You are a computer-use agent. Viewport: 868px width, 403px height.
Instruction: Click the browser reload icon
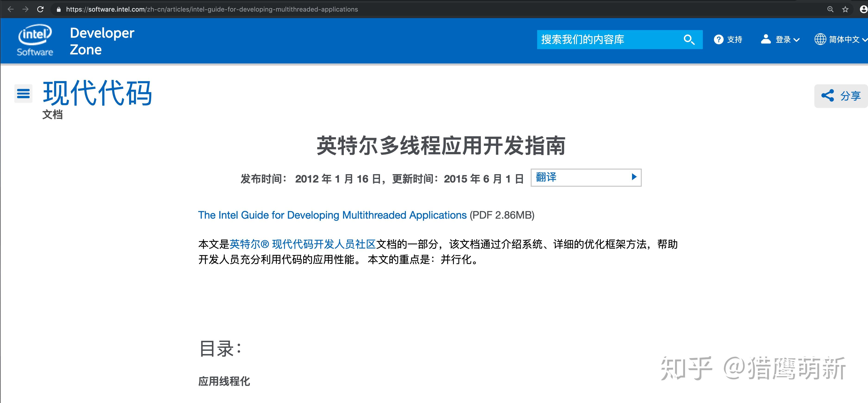coord(40,9)
